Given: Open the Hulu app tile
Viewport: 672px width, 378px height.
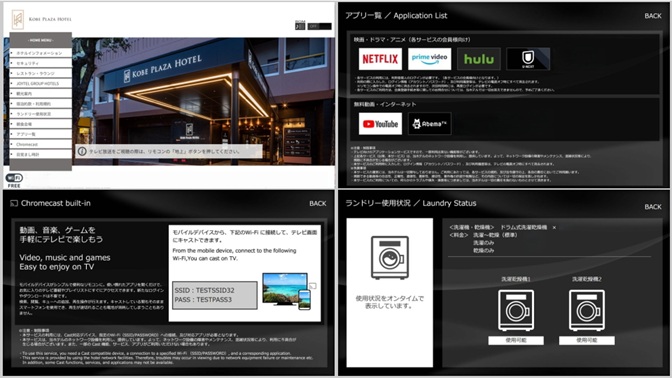Looking at the screenshot, I should (479, 59).
